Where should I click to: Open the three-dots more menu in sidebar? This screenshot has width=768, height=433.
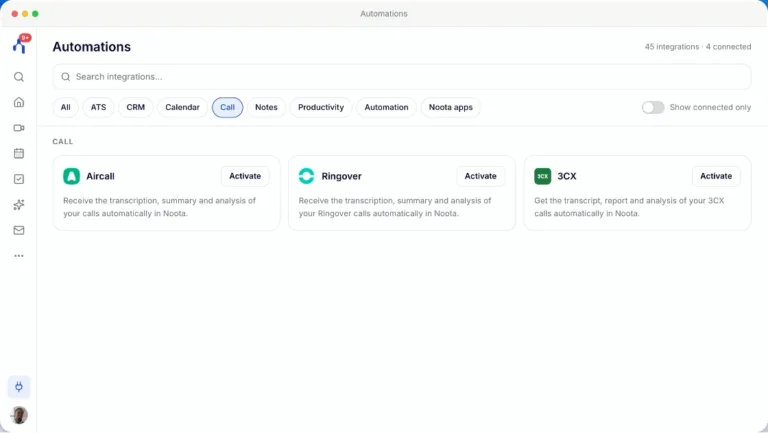pyautogui.click(x=19, y=256)
